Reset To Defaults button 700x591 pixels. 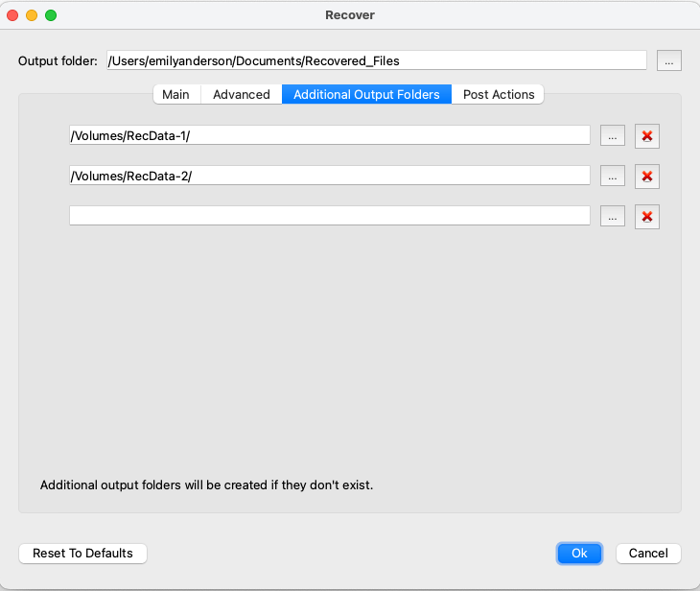[82, 553]
